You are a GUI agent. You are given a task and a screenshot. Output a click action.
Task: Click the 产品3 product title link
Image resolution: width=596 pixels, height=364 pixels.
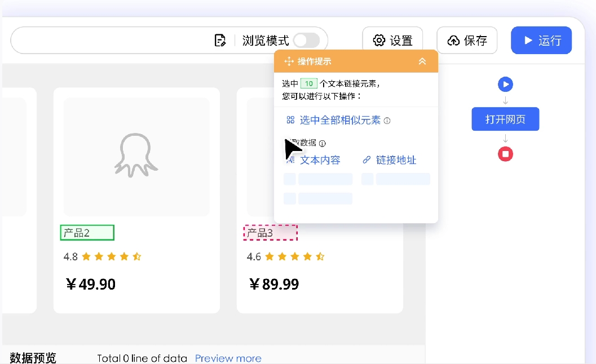point(270,233)
